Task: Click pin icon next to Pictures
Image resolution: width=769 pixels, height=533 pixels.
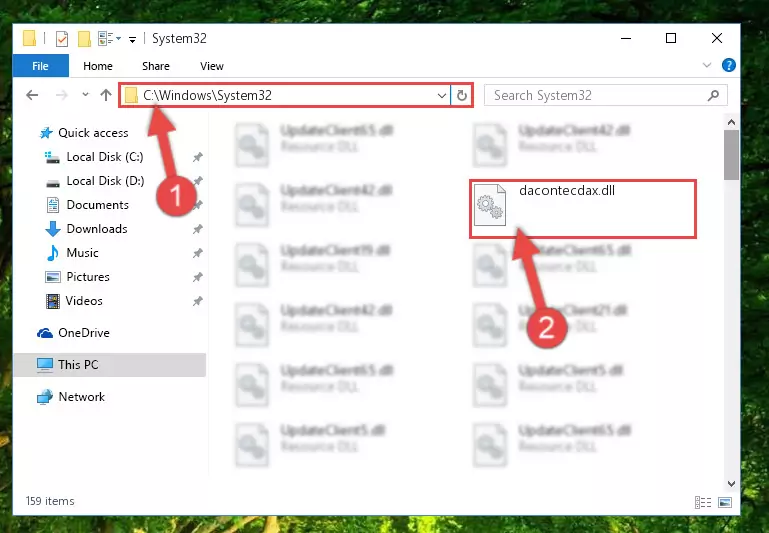Action: (197, 277)
